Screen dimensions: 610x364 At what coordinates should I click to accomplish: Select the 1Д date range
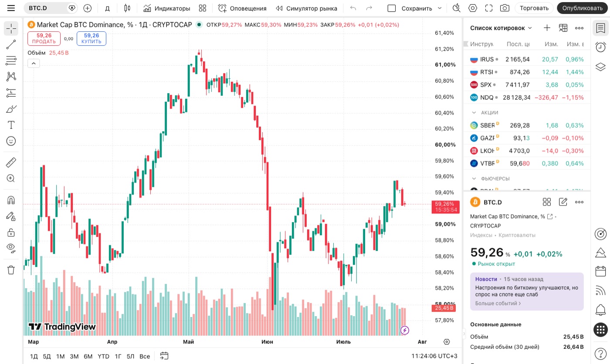tap(34, 356)
